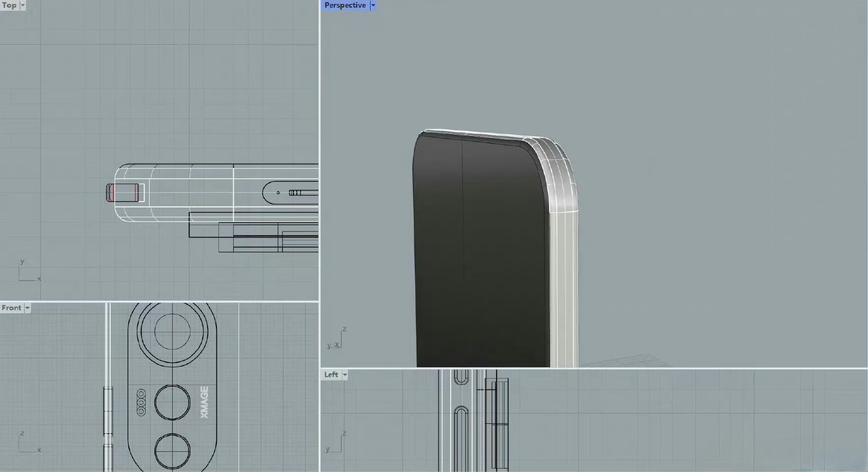The width and height of the screenshot is (868, 472).
Task: Select the speaker slot outline in Top view
Action: tap(290, 193)
